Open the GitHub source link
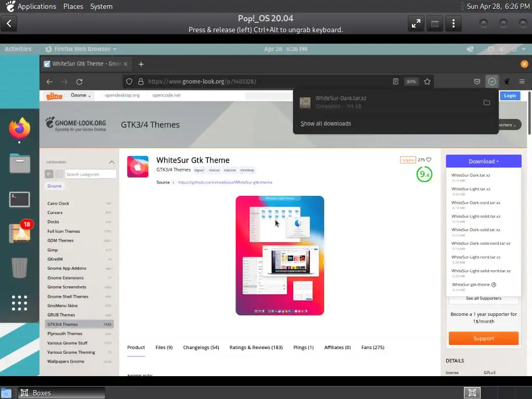The width and height of the screenshot is (532, 399). 225,182
